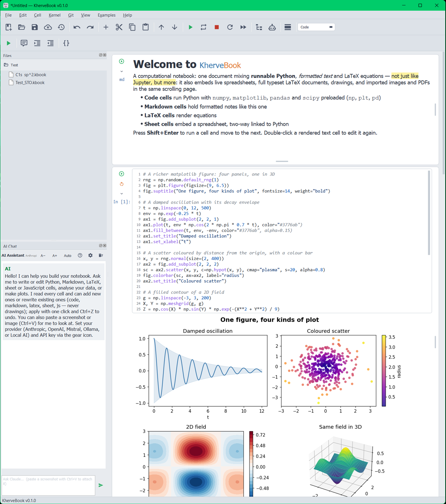Collapse the code cell In [1] with its chevron
This screenshot has height=504, width=446.
coord(122,194)
